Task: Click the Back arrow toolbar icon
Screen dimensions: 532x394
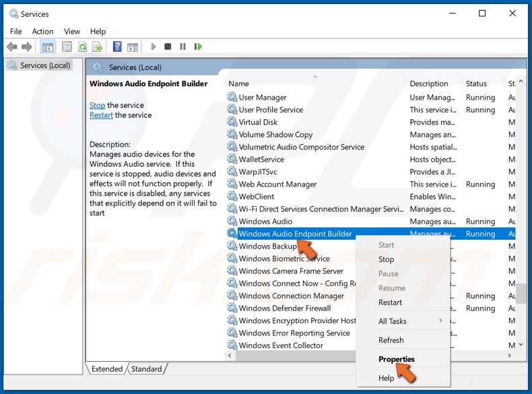Action: (12, 46)
